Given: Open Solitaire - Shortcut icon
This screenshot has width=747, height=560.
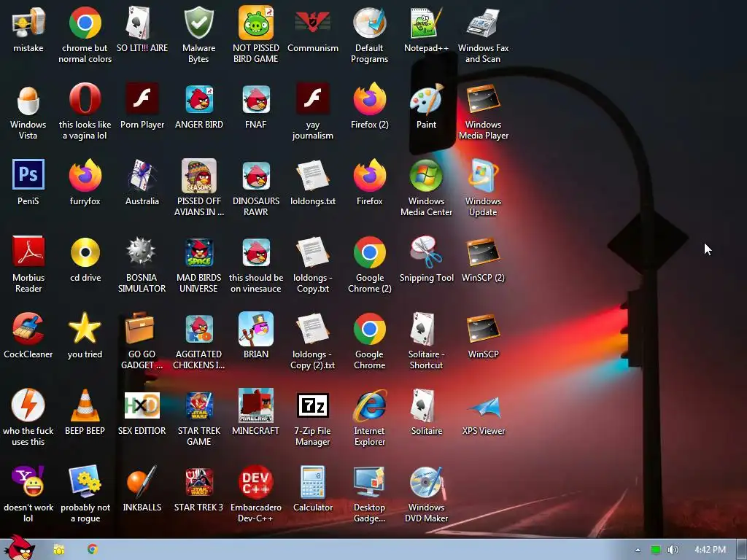Looking at the screenshot, I should pos(423,329).
